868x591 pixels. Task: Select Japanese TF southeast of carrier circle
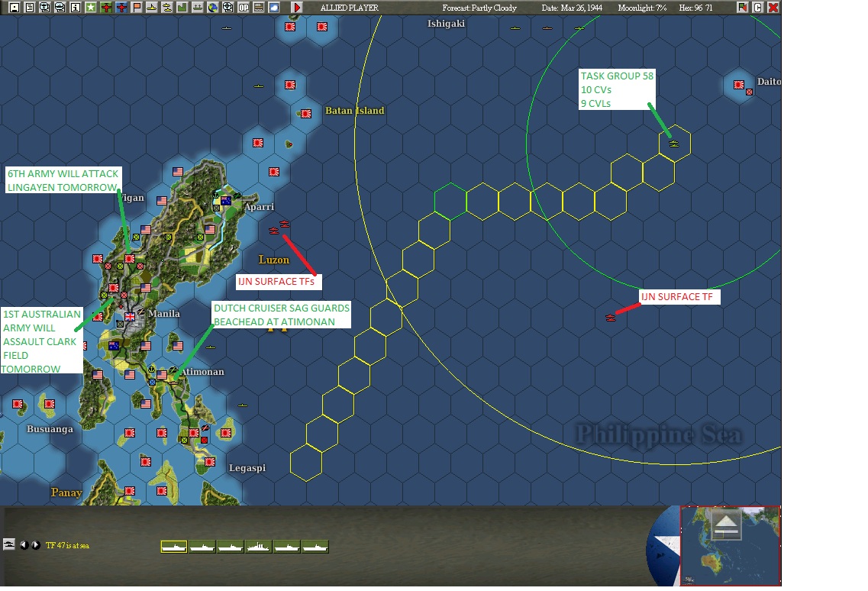[611, 318]
